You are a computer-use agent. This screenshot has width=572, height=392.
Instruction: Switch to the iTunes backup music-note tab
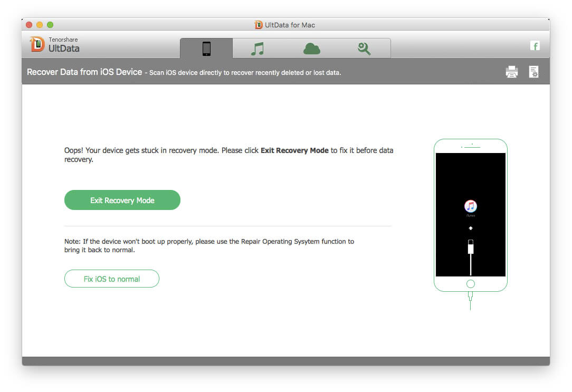[x=258, y=49]
